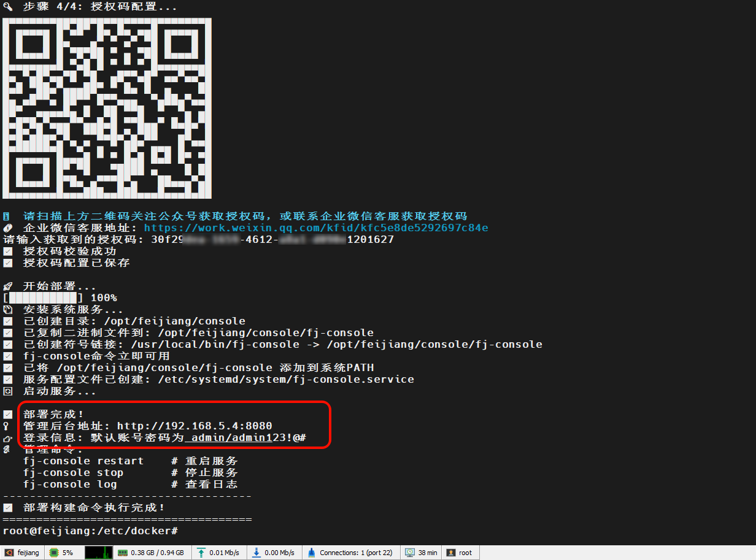The height and width of the screenshot is (560, 756).
Task: Click the checkmark beside 授权码校验成功
Action: pyautogui.click(x=7, y=251)
